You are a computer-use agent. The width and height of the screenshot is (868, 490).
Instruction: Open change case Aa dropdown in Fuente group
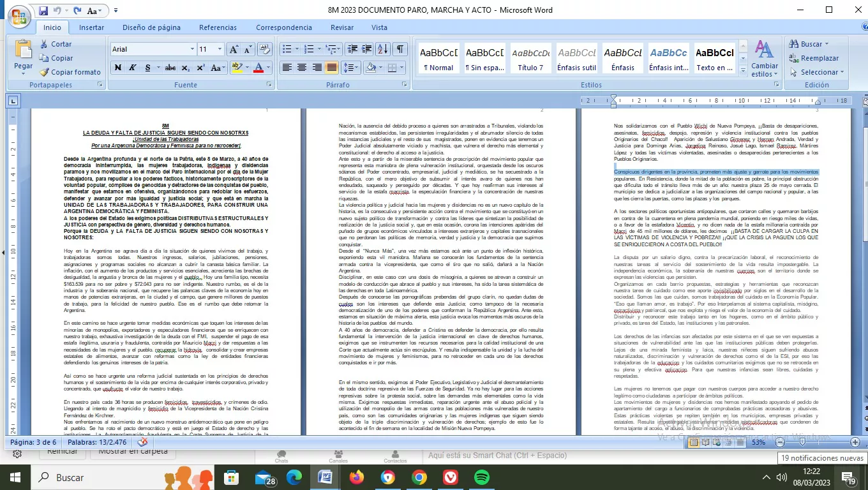[217, 68]
